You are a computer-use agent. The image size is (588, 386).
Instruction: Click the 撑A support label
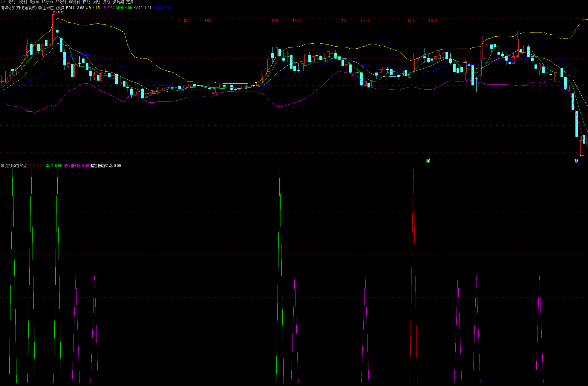(187, 20)
